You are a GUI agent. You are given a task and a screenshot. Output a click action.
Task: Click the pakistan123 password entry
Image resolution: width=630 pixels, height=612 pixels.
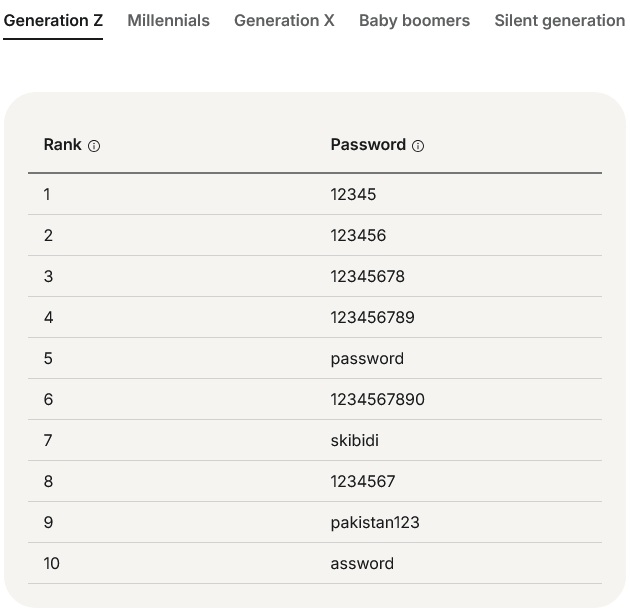374,522
